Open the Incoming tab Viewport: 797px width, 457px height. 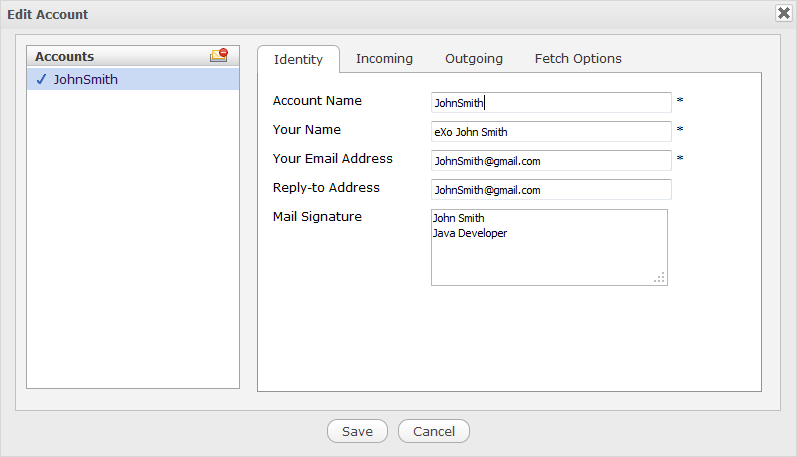coord(384,59)
